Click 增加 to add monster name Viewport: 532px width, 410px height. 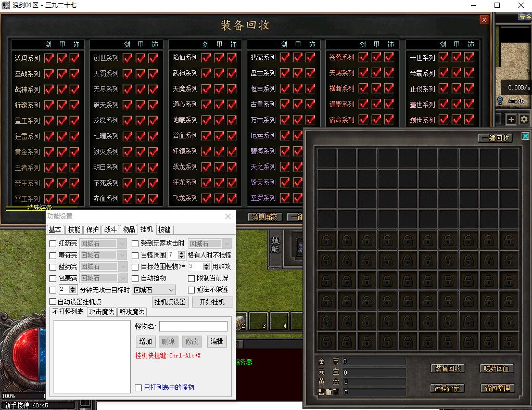coord(146,341)
